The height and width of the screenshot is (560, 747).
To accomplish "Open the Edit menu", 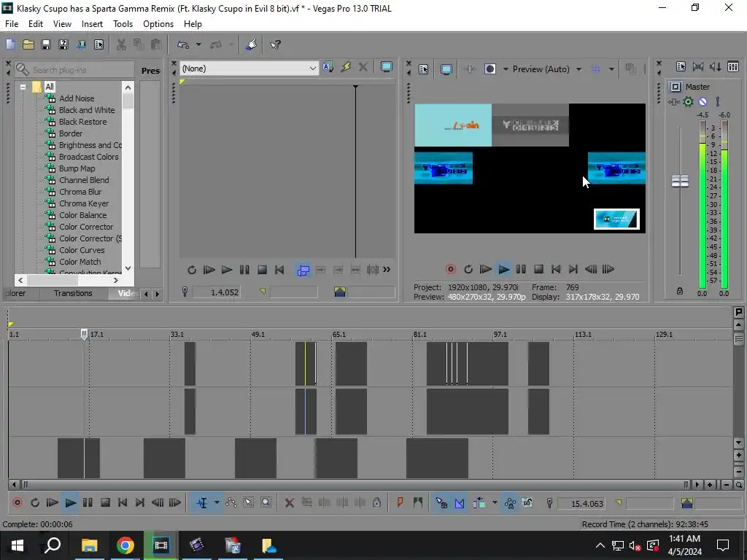I will tap(35, 24).
